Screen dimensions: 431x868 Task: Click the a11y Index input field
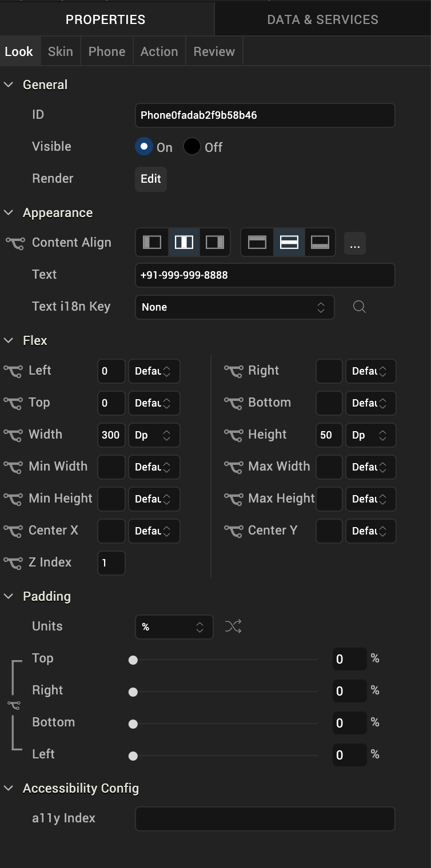coord(265,819)
